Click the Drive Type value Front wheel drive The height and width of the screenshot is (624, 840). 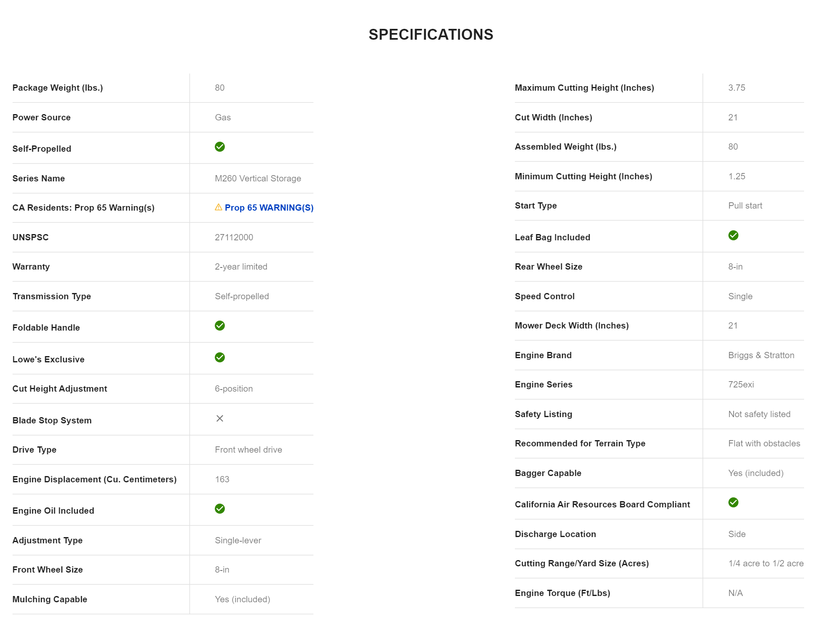coord(248,450)
